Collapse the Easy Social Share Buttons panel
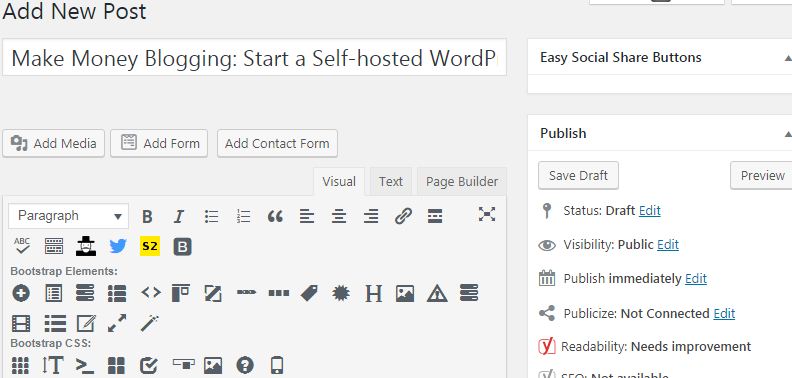 (787, 58)
